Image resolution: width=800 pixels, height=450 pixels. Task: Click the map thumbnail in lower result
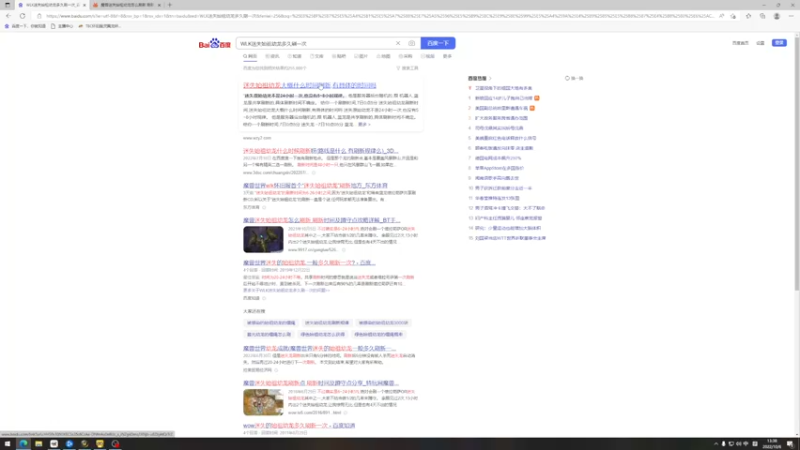[x=263, y=402]
